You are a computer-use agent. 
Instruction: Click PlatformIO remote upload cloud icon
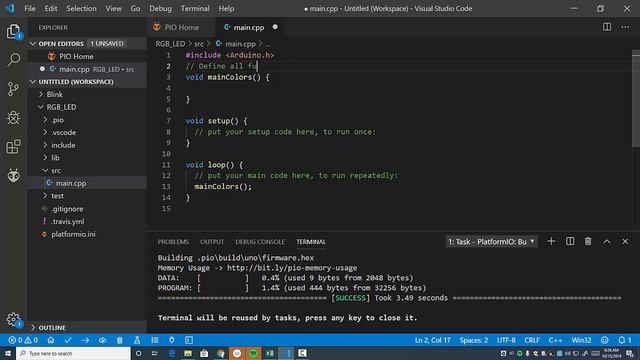click(102, 340)
